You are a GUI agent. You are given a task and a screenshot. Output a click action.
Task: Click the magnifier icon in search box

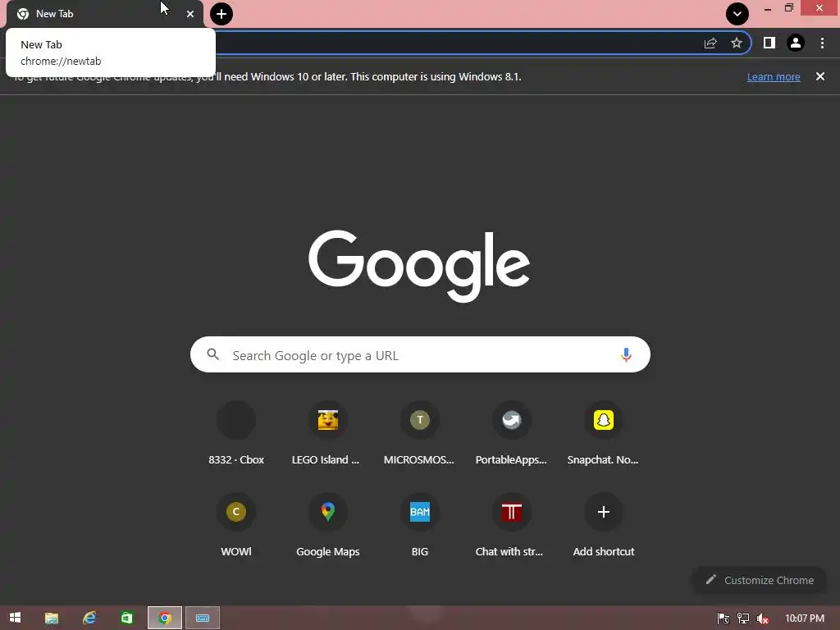coord(212,354)
